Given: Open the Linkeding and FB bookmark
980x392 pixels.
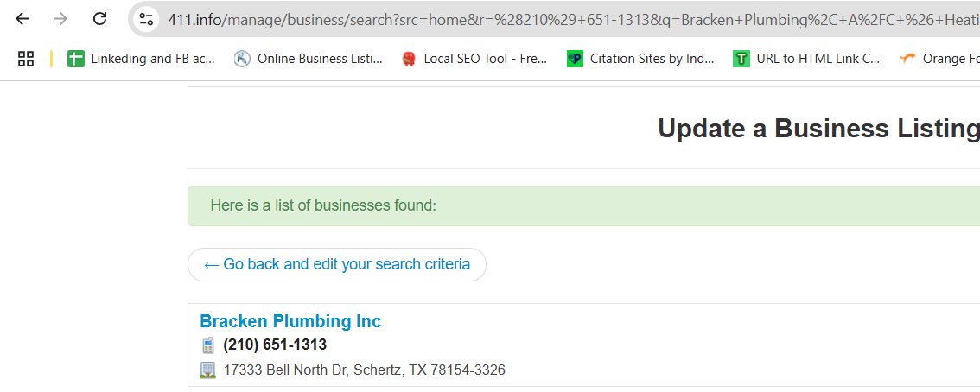Looking at the screenshot, I should [x=142, y=59].
